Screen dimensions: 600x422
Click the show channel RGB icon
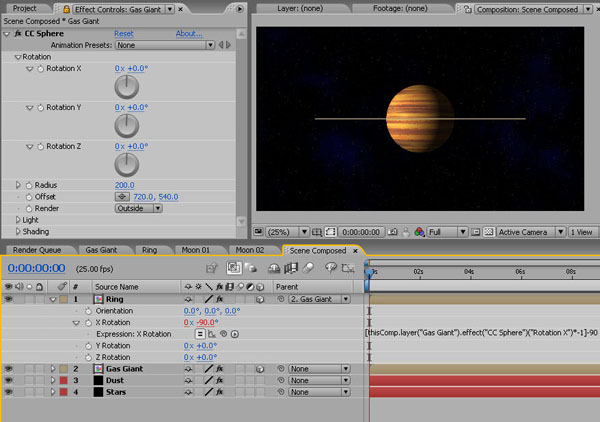point(419,232)
